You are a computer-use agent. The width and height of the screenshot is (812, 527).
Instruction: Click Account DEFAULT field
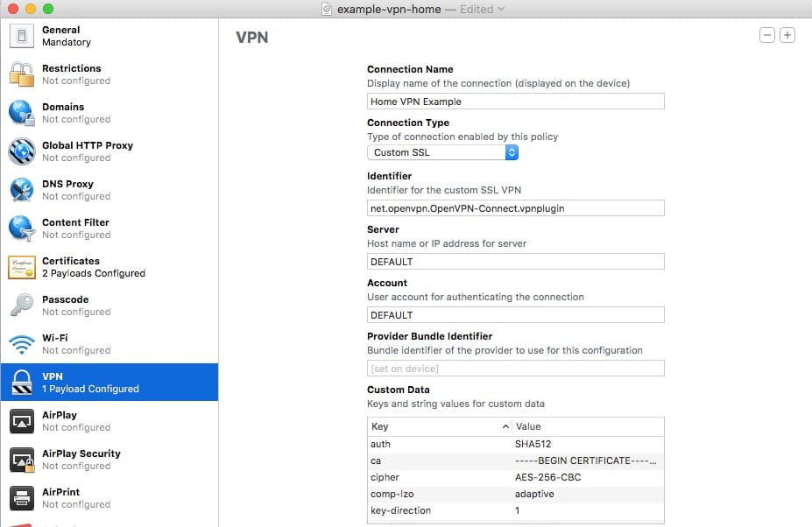pos(515,315)
